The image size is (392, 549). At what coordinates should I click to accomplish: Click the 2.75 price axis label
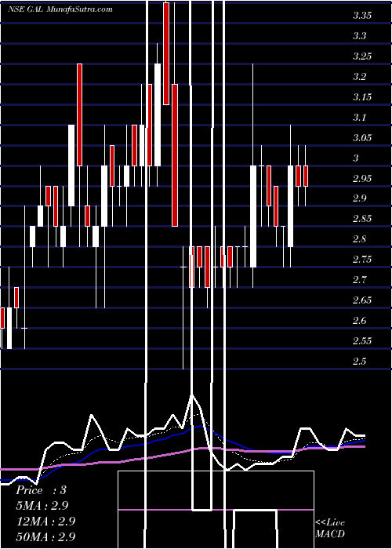click(362, 260)
